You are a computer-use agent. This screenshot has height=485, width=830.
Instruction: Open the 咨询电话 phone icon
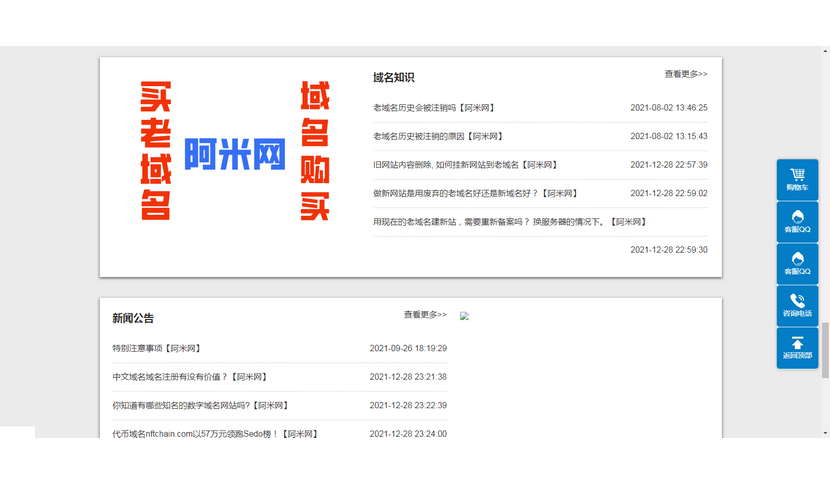(797, 306)
